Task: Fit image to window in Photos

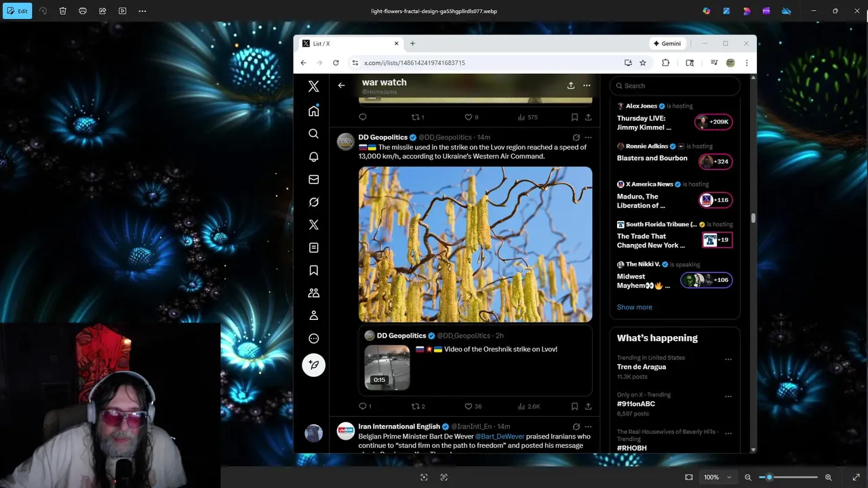Action: click(689, 477)
